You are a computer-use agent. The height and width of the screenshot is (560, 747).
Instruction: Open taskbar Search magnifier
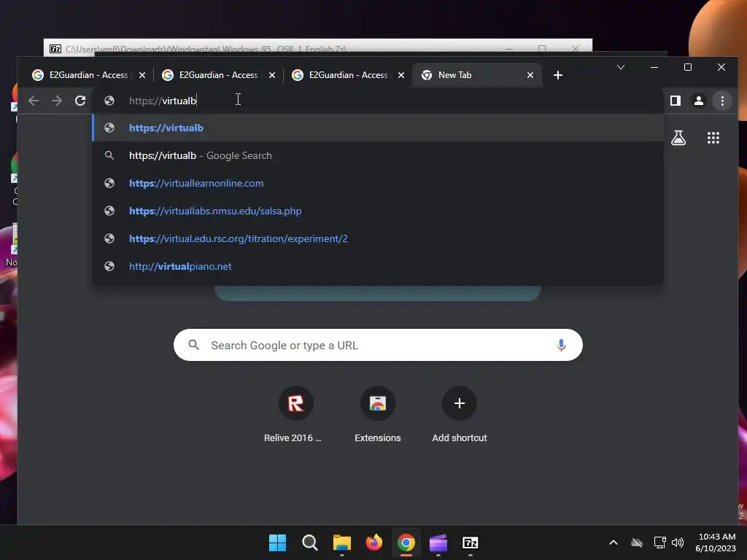(309, 542)
